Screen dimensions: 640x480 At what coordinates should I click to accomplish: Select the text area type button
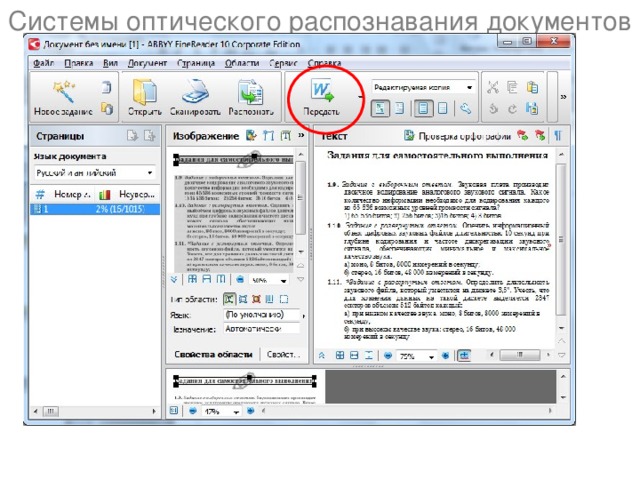pos(229,299)
